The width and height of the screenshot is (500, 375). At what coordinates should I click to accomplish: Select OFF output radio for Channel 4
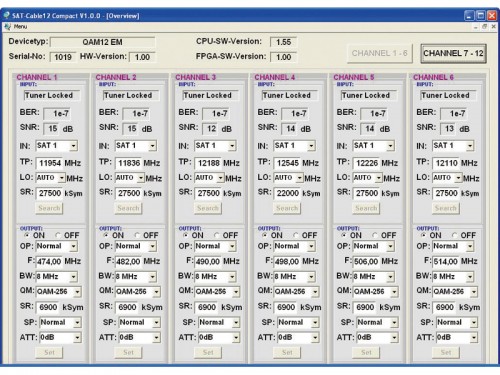click(x=296, y=235)
